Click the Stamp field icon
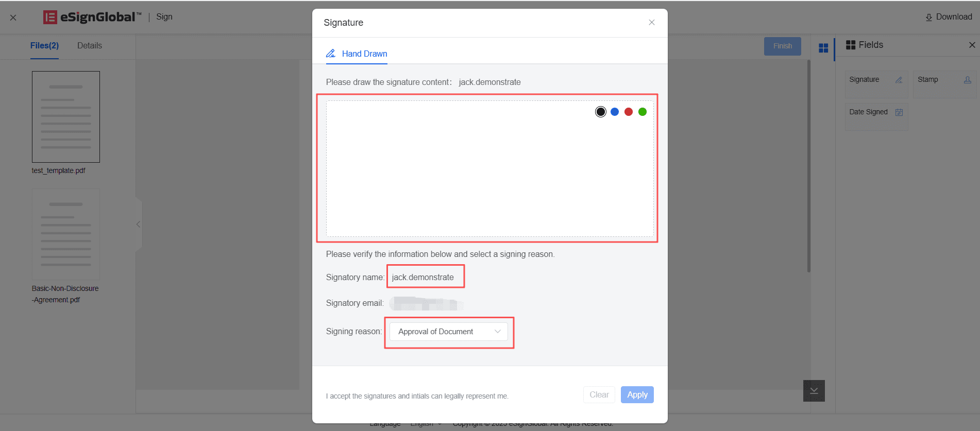980x431 pixels. tap(967, 80)
